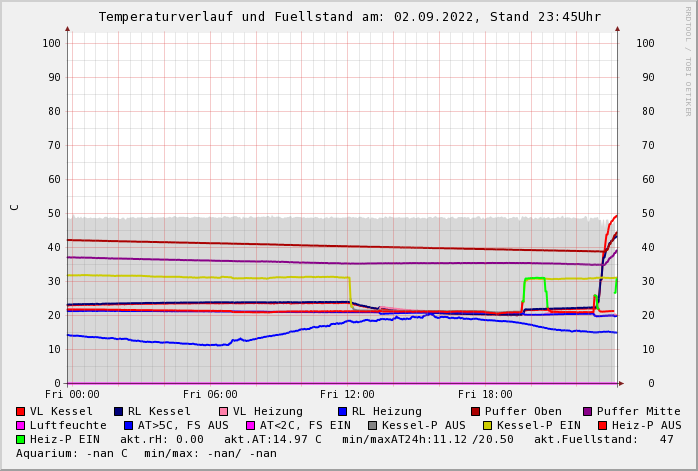Click the Fri 12:00 time axis label
This screenshot has width=698, height=471.
[347, 394]
